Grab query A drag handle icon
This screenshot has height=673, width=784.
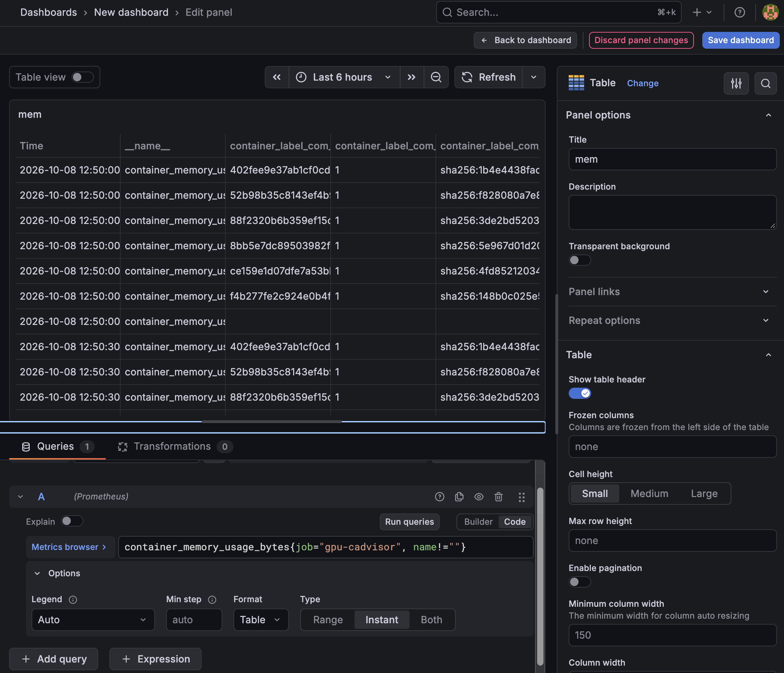click(x=521, y=497)
